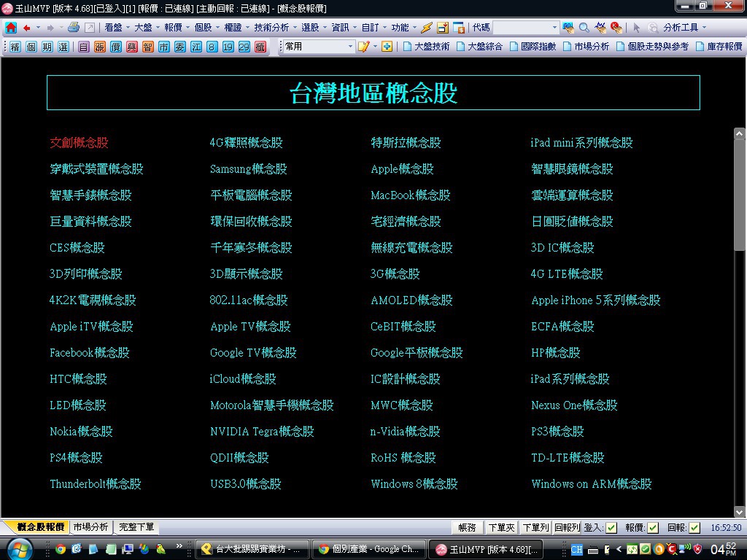Click the notepad pencil edit icon
Image resolution: width=747 pixels, height=560 pixels.
363,47
